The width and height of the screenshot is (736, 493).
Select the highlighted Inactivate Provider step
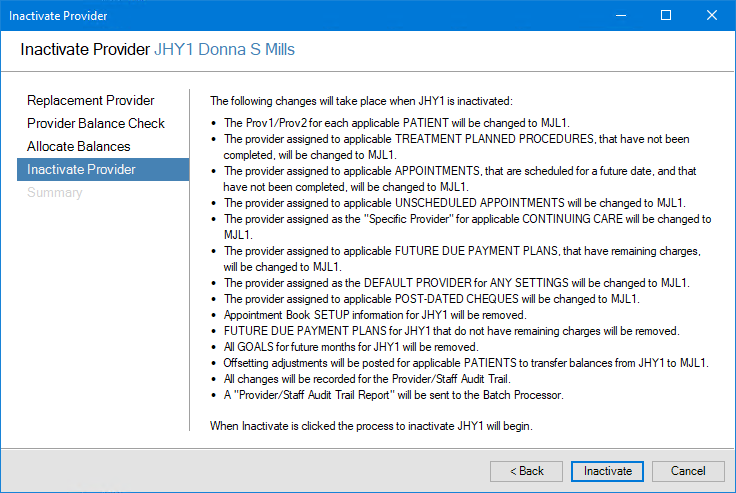pyautogui.click(x=81, y=170)
